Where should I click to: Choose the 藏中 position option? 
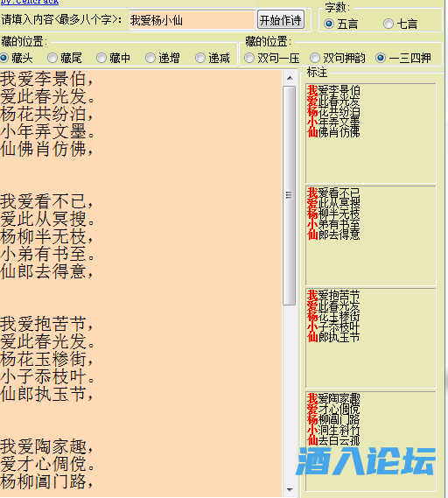click(114, 58)
